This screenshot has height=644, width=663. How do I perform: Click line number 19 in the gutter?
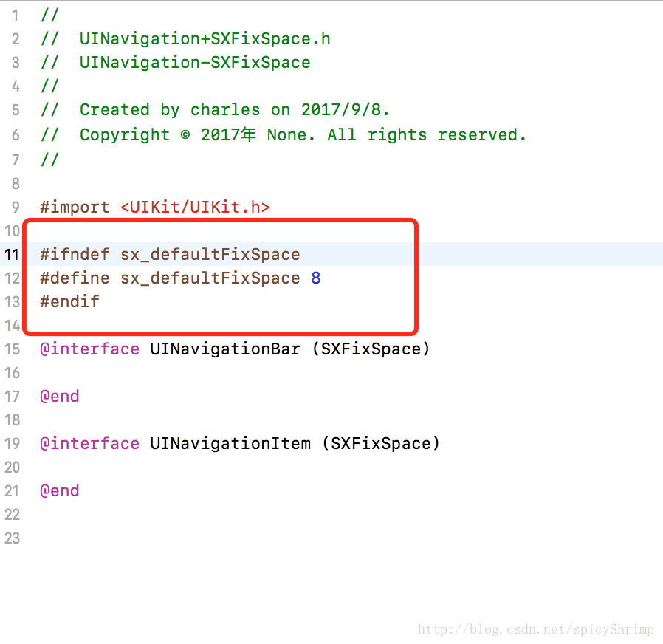[x=13, y=444]
